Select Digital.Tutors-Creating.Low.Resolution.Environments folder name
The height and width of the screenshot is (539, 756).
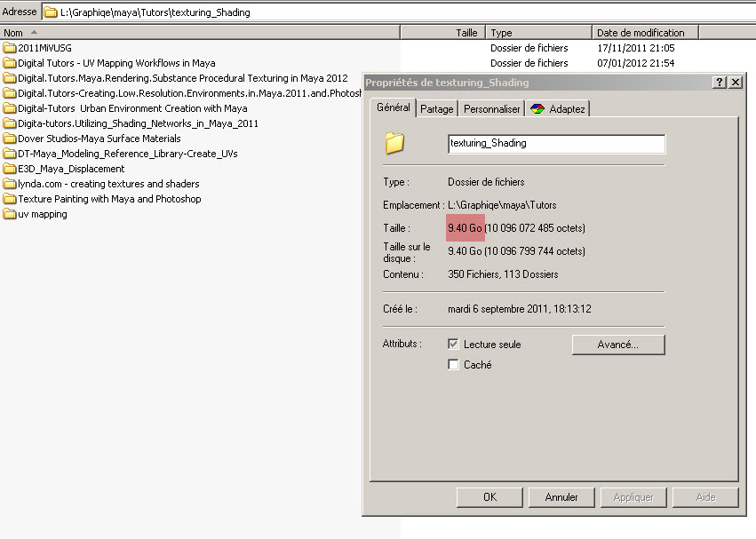coord(189,93)
